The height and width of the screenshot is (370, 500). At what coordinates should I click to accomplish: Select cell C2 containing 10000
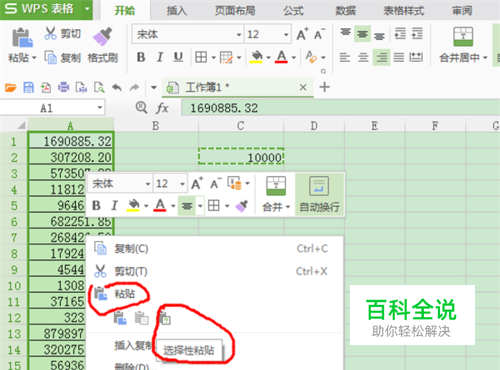coord(241,156)
